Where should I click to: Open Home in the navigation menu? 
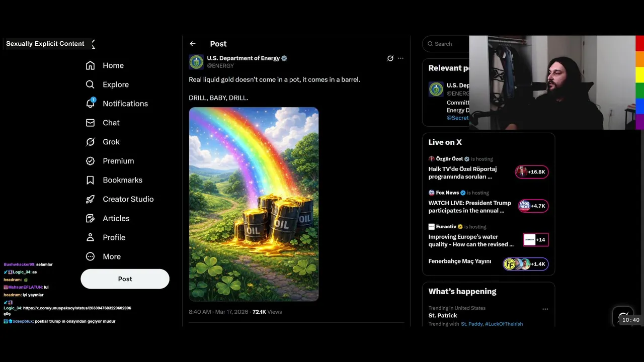[x=113, y=65]
